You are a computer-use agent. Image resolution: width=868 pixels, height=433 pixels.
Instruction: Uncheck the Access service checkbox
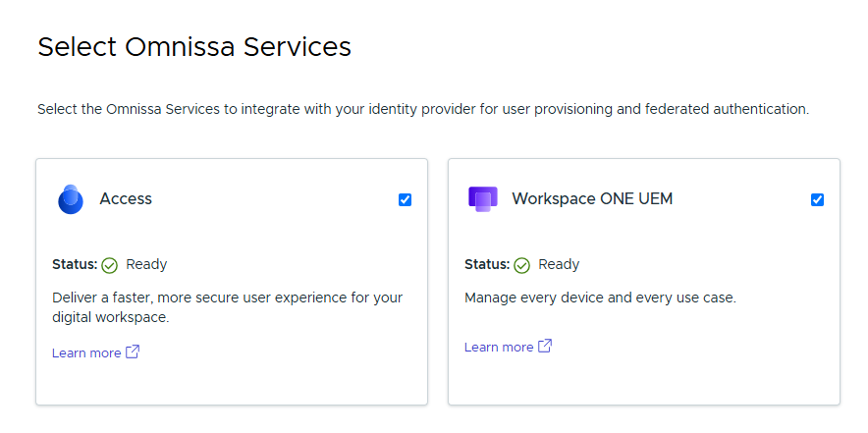pyautogui.click(x=405, y=200)
